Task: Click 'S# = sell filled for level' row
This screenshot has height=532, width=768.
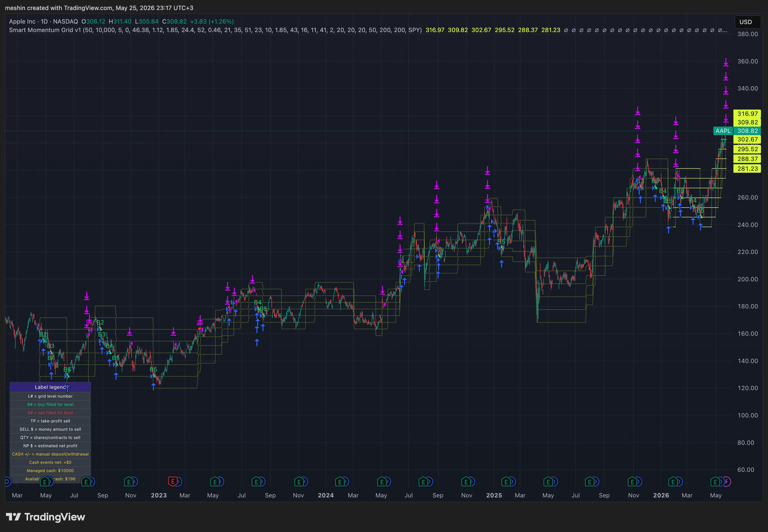Action: (x=50, y=413)
